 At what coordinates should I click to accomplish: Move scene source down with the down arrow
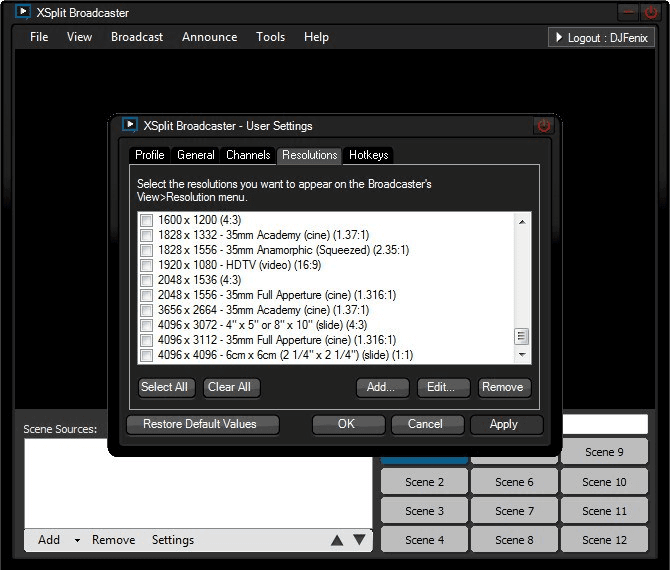click(359, 540)
